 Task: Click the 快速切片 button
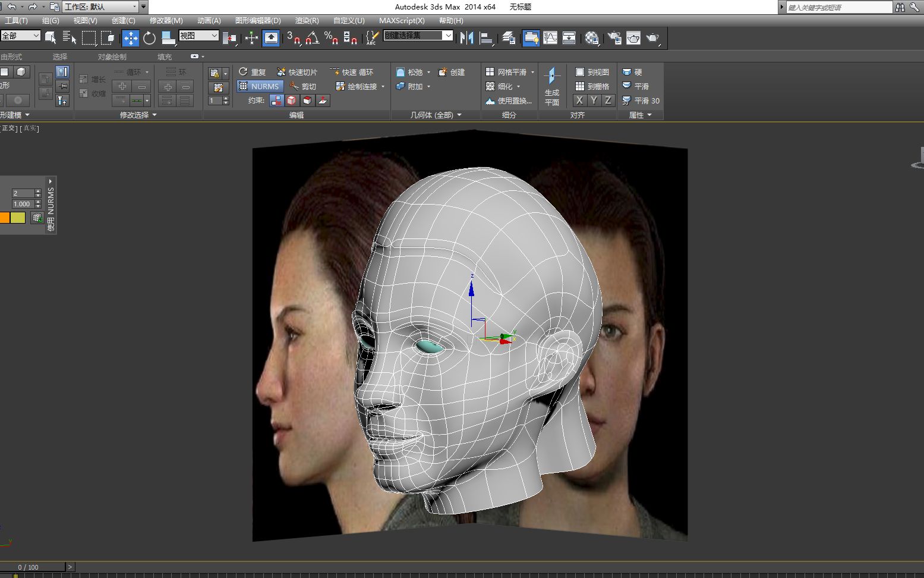[x=297, y=72]
